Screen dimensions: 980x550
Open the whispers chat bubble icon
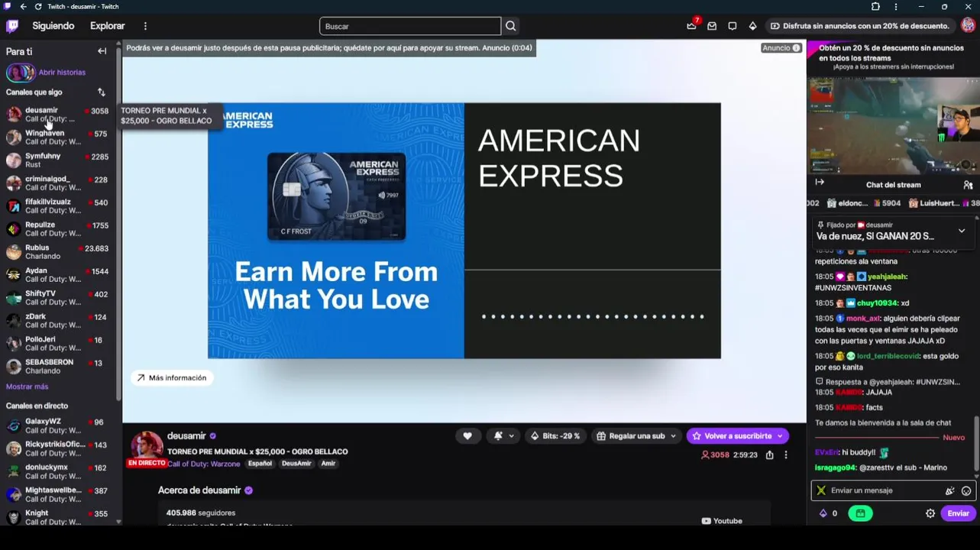[x=733, y=26]
